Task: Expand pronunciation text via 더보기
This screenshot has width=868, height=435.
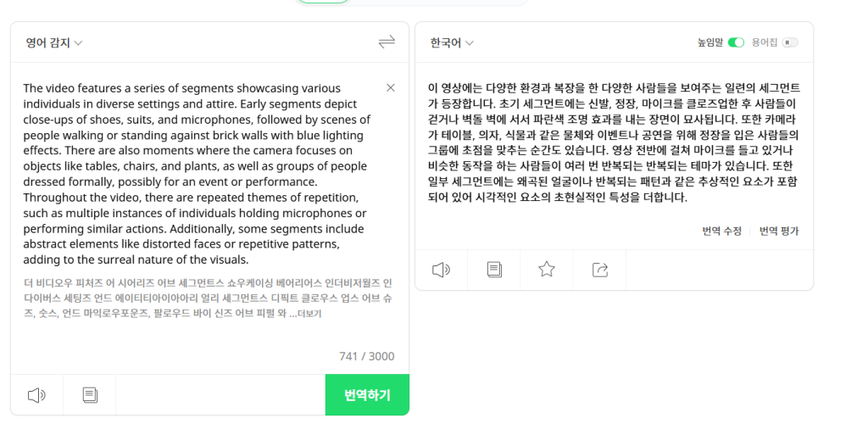Action: pos(310,314)
